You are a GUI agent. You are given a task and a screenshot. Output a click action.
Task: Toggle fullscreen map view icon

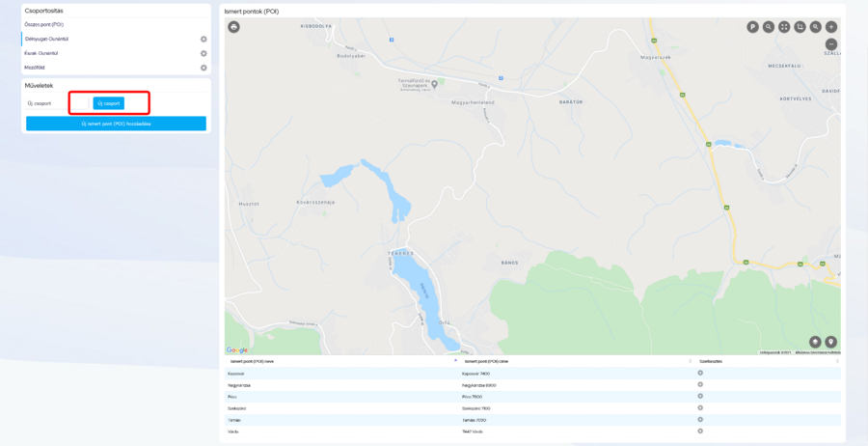tap(784, 27)
